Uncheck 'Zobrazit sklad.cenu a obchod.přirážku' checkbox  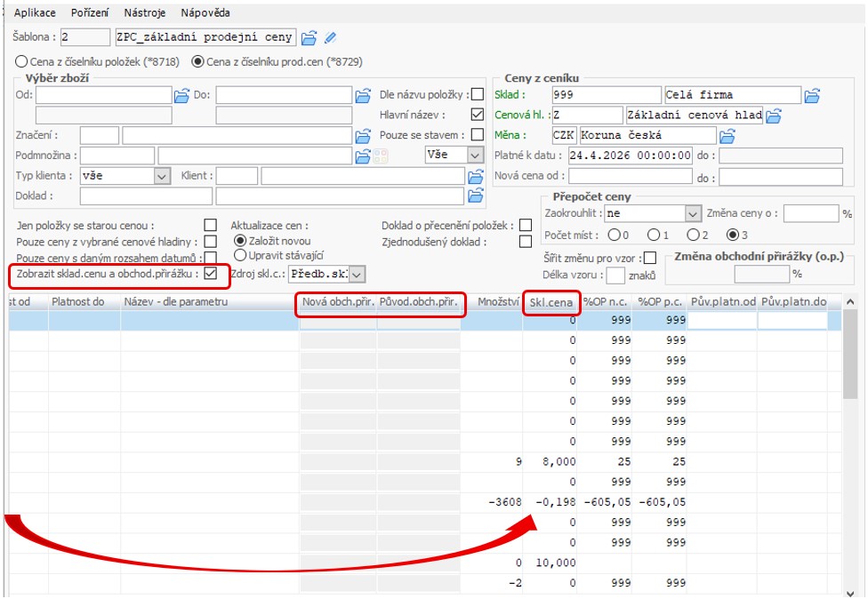tap(211, 274)
